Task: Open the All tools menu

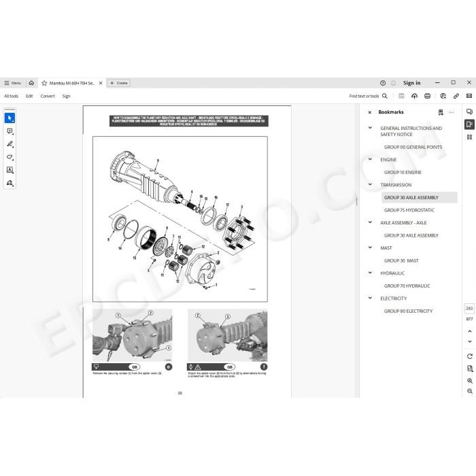Action: tap(12, 96)
